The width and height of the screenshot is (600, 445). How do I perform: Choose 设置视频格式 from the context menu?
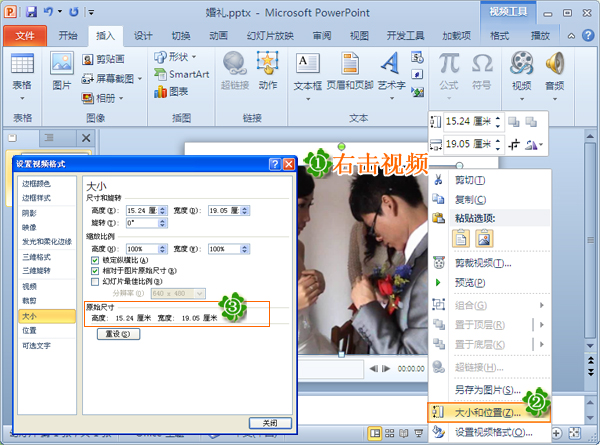tap(490, 432)
